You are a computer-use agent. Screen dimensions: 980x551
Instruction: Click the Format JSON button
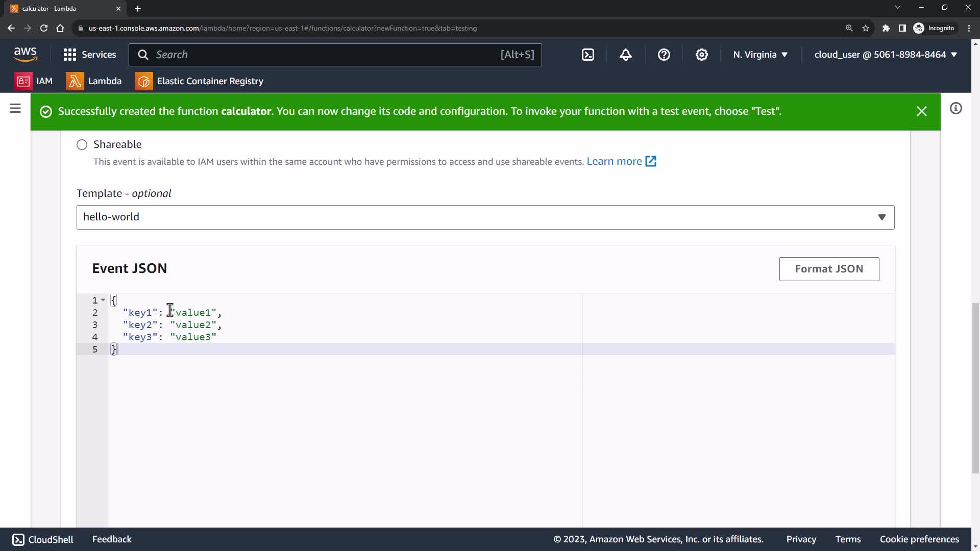(829, 269)
